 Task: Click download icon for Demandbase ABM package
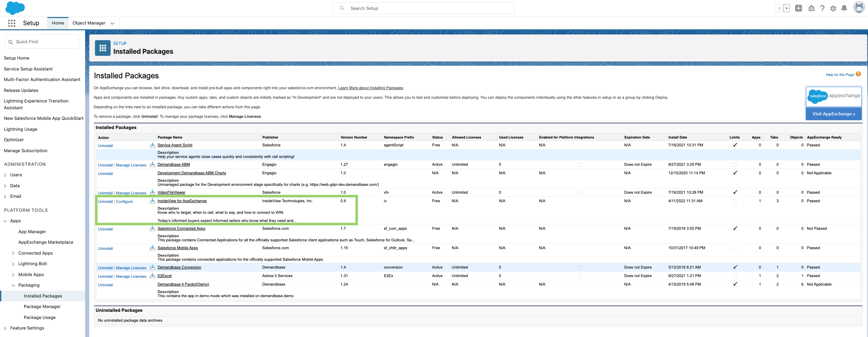[152, 164]
